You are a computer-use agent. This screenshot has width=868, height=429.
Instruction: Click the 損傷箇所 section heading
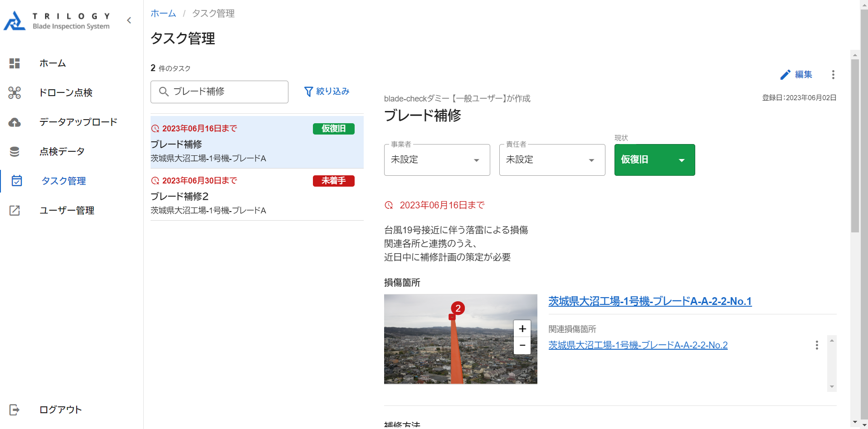pos(402,283)
